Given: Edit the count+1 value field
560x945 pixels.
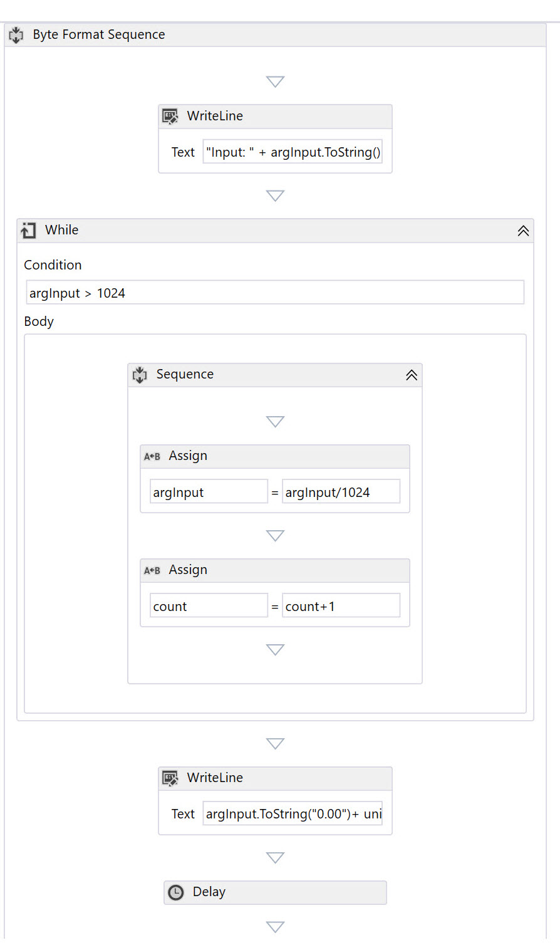Looking at the screenshot, I should pos(341,606).
